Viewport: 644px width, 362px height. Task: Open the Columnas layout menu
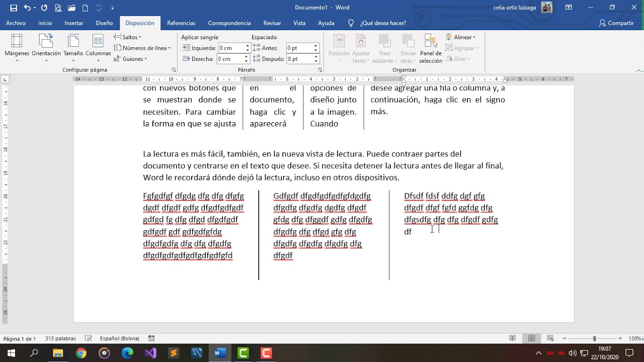pyautogui.click(x=98, y=49)
